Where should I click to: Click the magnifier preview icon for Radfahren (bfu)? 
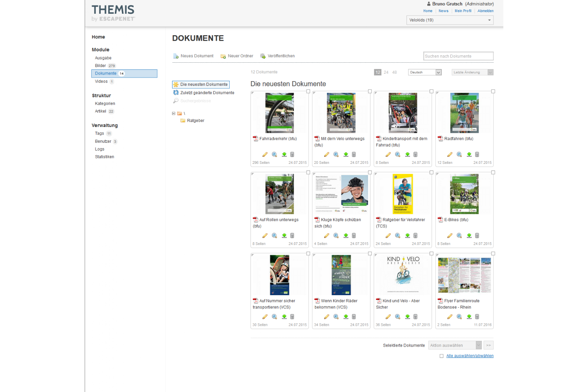tap(459, 154)
